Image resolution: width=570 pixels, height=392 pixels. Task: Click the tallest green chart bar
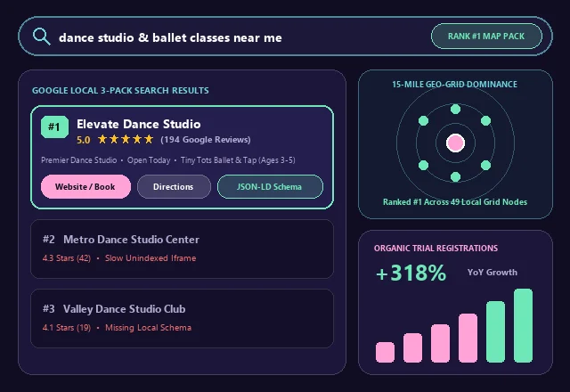click(524, 326)
